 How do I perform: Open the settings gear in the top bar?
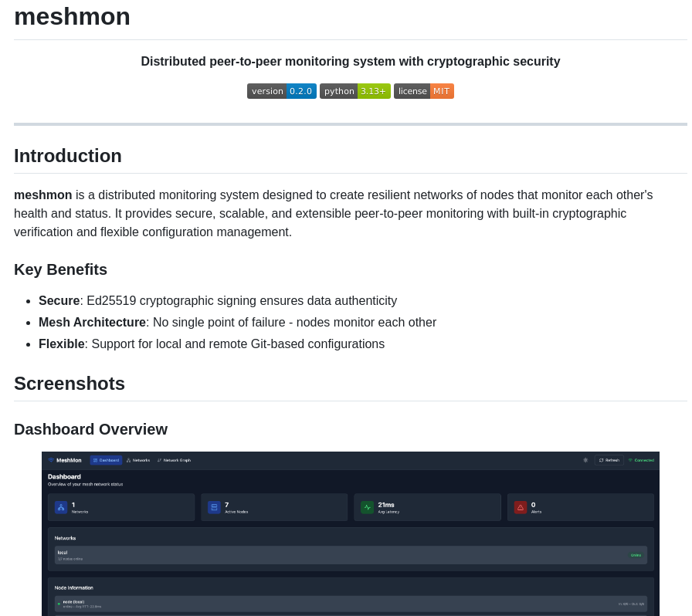(x=585, y=460)
